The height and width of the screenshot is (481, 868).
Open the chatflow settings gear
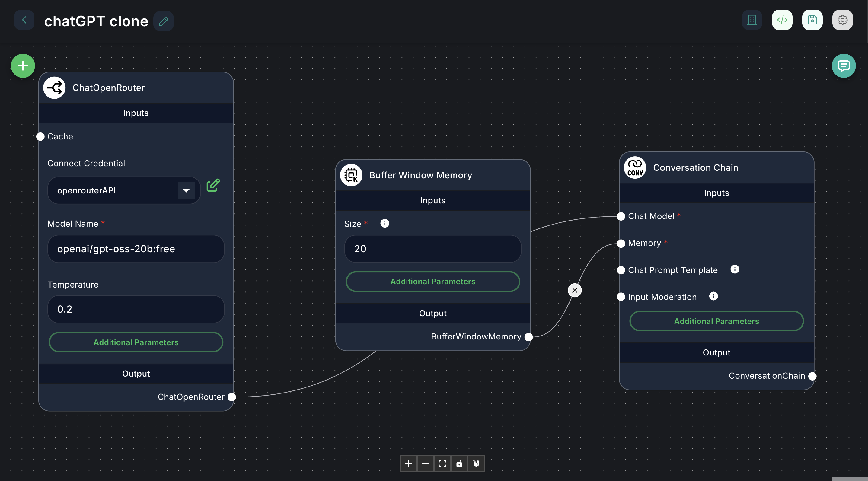click(x=842, y=20)
